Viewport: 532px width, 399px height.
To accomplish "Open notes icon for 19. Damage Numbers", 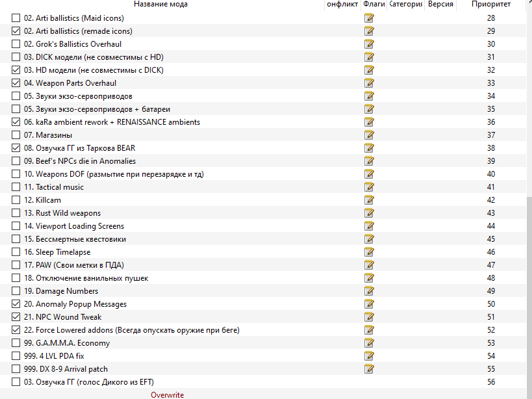I will 369,291.
